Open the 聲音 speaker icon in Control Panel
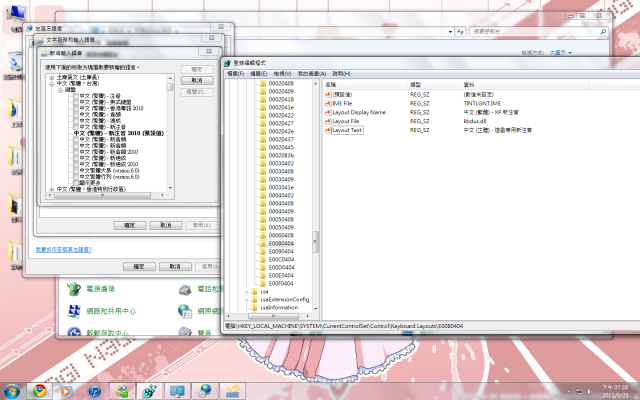 (x=185, y=332)
